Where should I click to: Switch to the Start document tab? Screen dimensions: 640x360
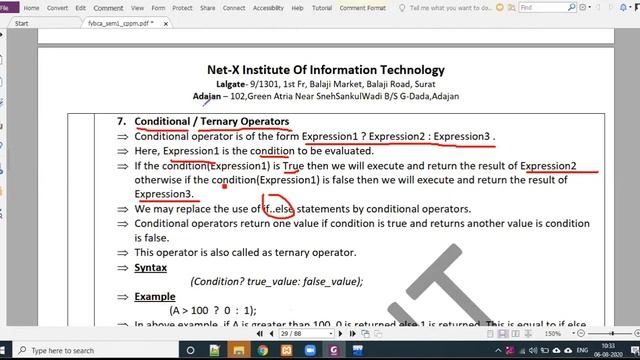22,23
